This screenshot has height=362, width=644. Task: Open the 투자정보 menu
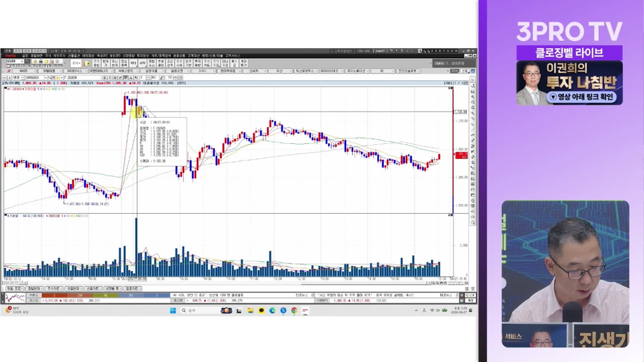point(143,56)
